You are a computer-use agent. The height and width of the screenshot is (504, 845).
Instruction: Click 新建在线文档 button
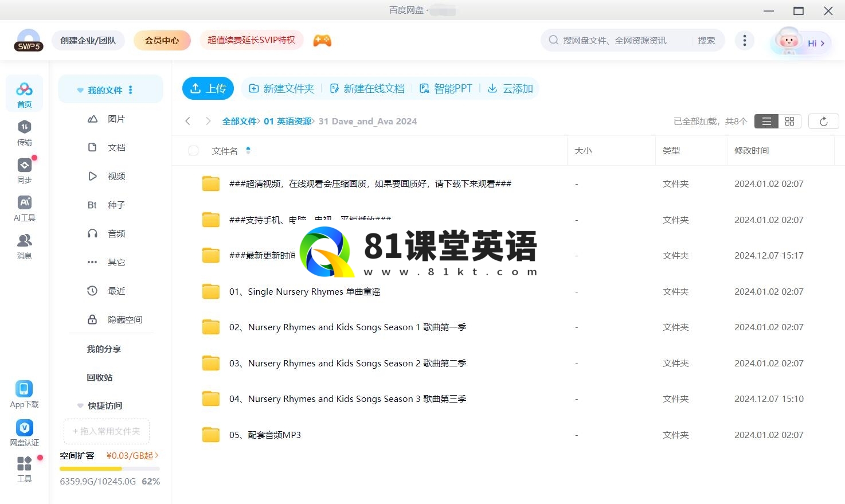(x=367, y=88)
